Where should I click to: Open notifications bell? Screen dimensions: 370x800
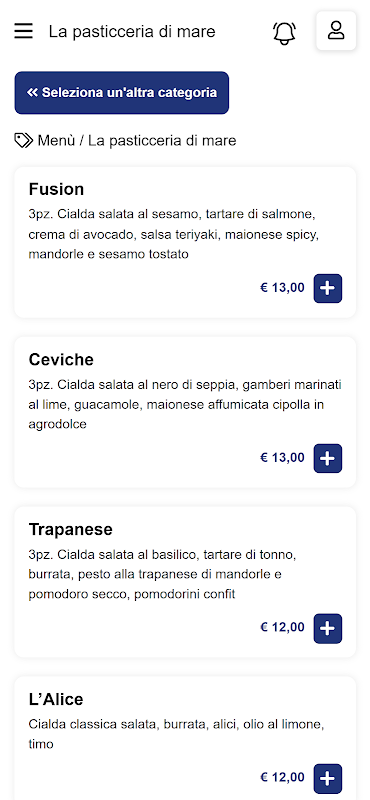[x=284, y=32]
